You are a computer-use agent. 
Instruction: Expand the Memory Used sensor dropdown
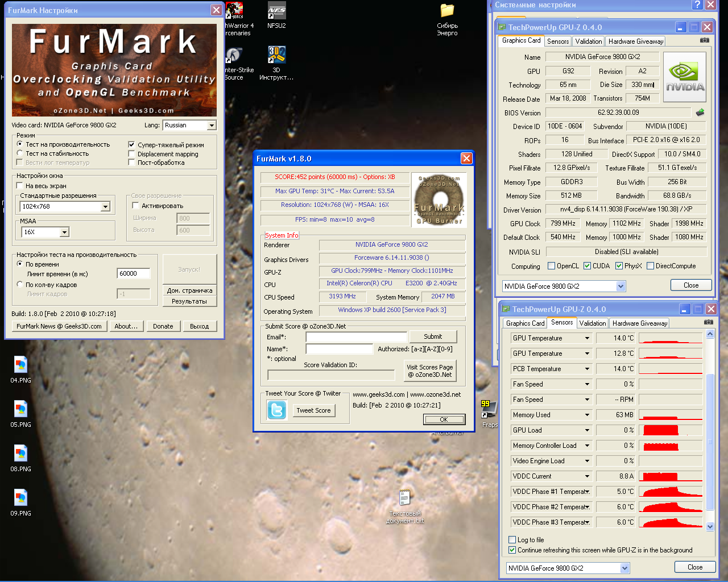coord(587,415)
